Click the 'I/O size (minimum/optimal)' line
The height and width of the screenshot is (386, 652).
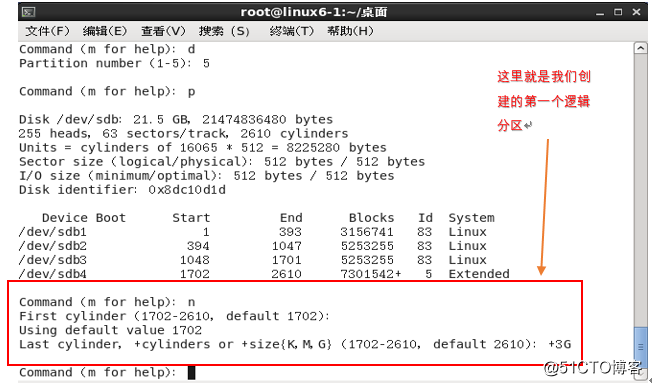tap(207, 176)
